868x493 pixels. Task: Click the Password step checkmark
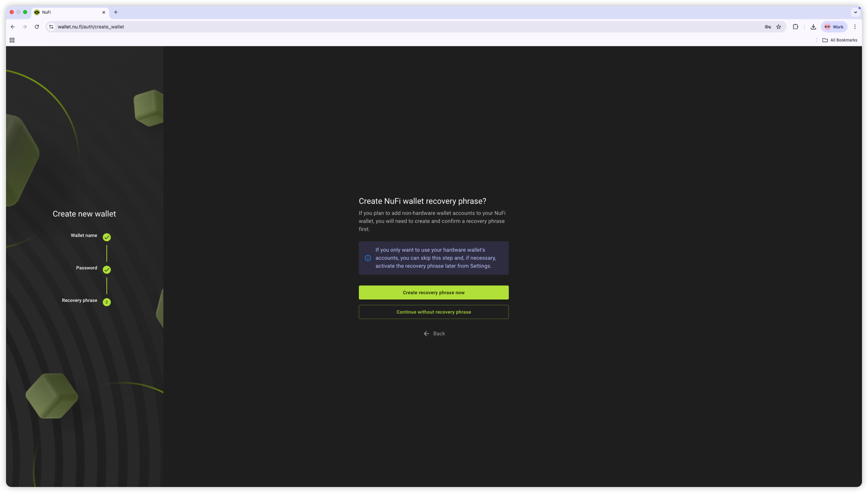click(107, 269)
